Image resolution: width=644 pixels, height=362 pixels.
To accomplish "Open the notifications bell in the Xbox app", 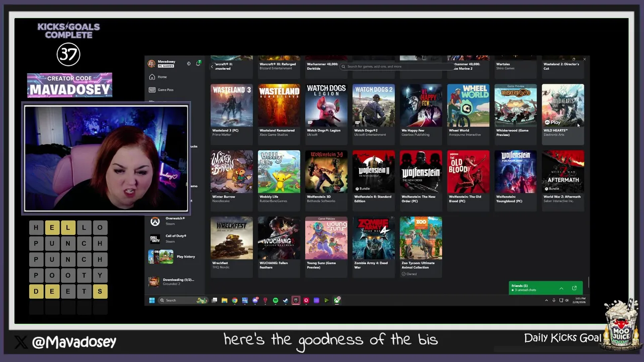I will [198, 63].
